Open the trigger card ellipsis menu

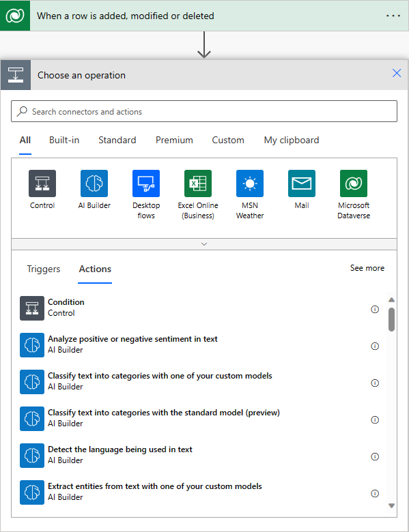[x=393, y=16]
